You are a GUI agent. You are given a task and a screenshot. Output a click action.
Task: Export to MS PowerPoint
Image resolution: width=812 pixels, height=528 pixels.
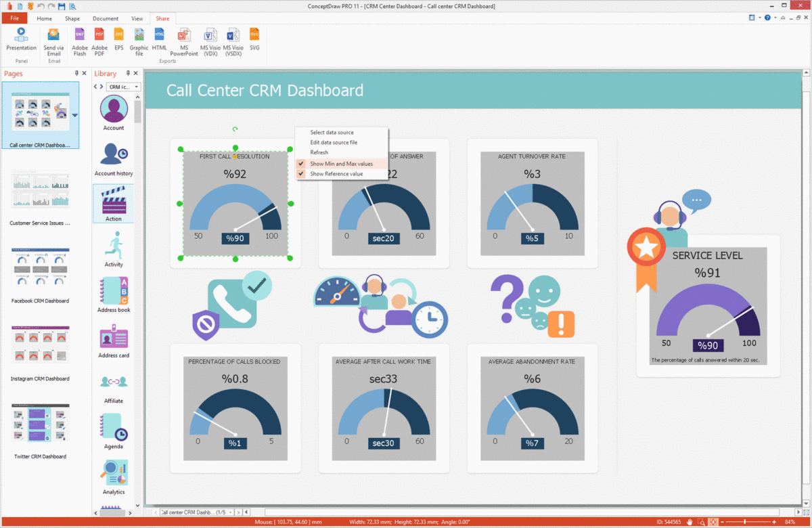(x=184, y=41)
